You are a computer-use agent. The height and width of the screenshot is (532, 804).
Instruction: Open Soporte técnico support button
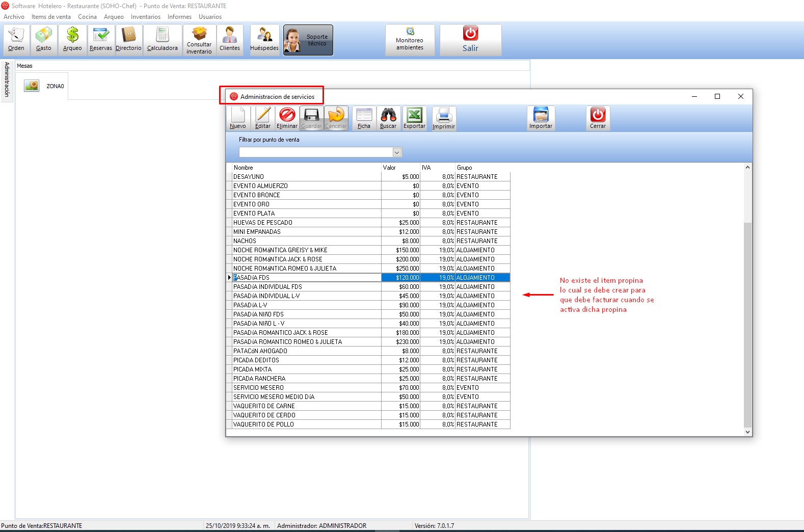coord(308,40)
